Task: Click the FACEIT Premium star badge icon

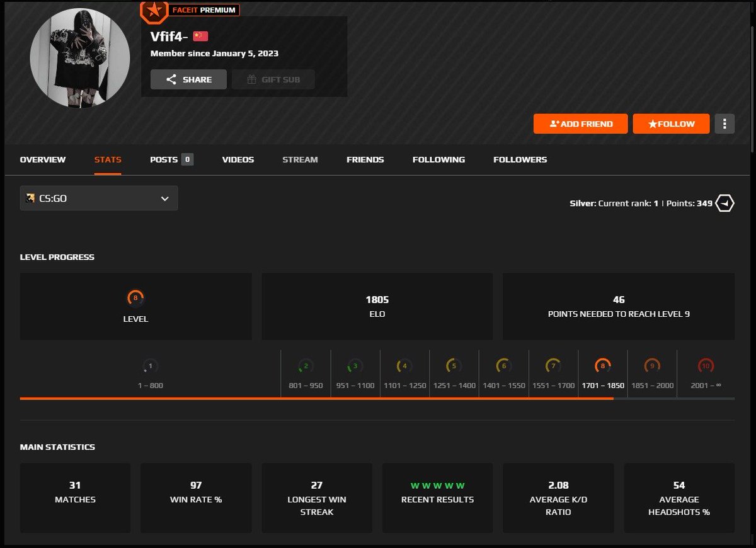Action: (x=154, y=9)
